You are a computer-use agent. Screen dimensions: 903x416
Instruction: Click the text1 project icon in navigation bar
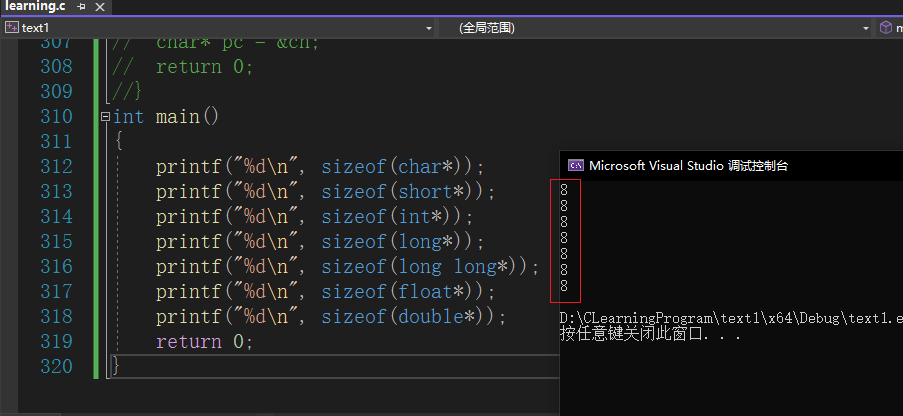point(12,28)
